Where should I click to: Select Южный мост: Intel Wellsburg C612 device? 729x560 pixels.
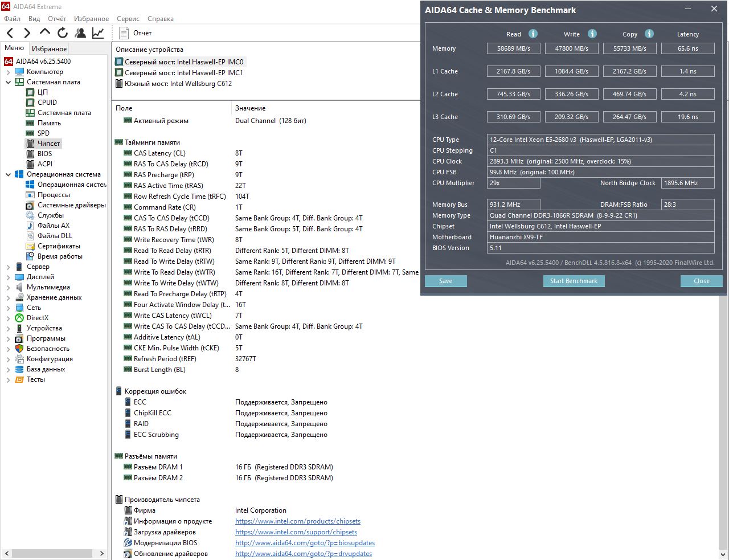pyautogui.click(x=174, y=84)
